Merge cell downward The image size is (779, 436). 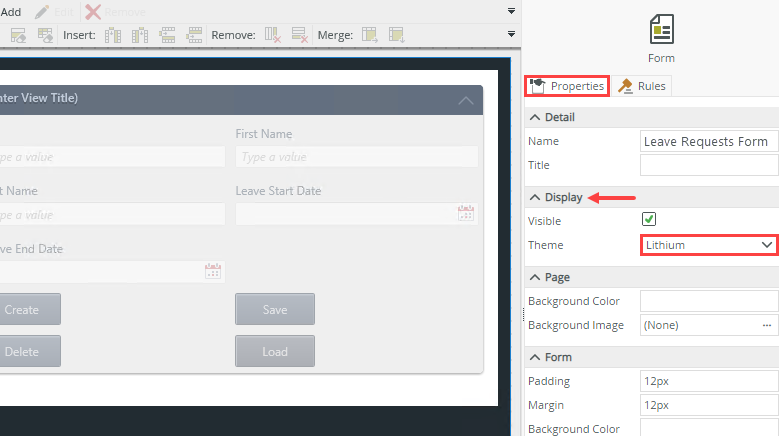pos(396,35)
